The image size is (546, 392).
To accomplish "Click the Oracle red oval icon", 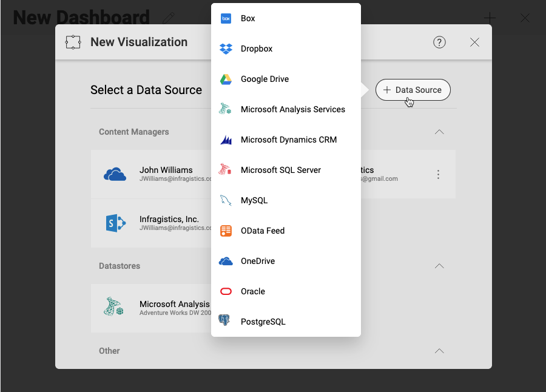I will [226, 291].
